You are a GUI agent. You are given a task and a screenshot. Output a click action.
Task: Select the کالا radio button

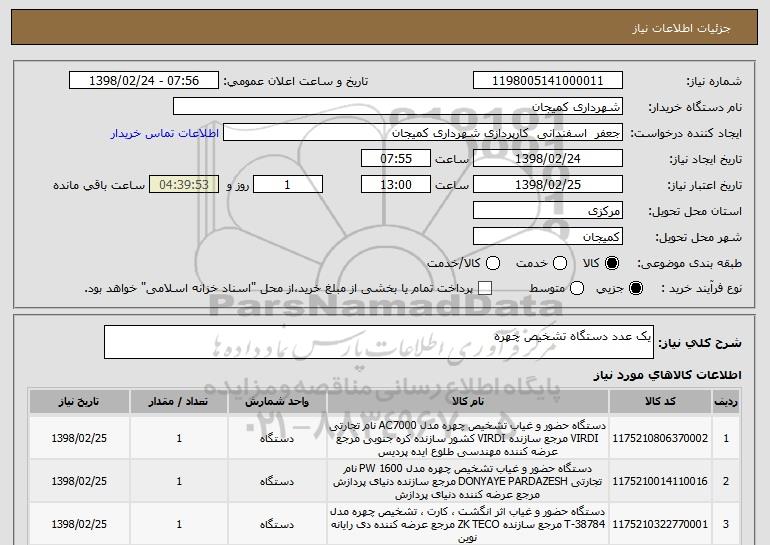611,264
